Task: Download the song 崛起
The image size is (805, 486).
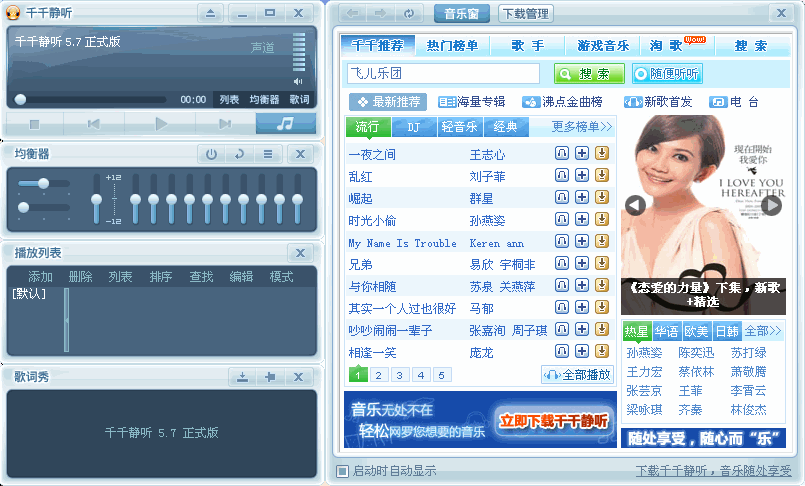Action: [602, 197]
